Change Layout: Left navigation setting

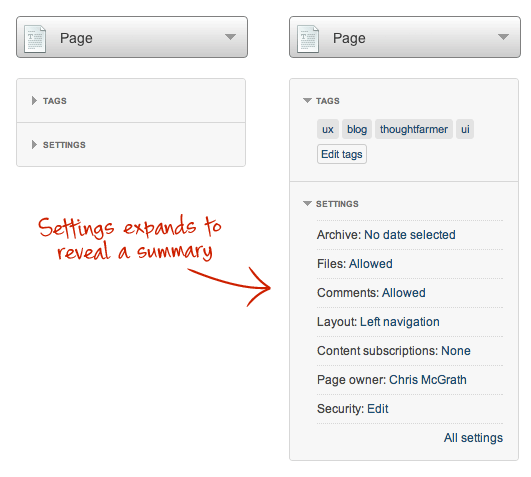(378, 322)
